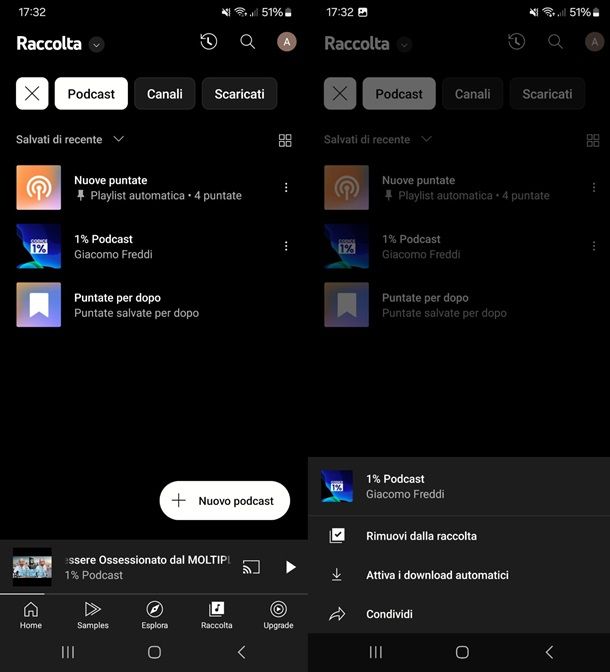Screen dimensions: 610x672
Task: Select Canali filter chip in left screen
Action: click(x=165, y=93)
